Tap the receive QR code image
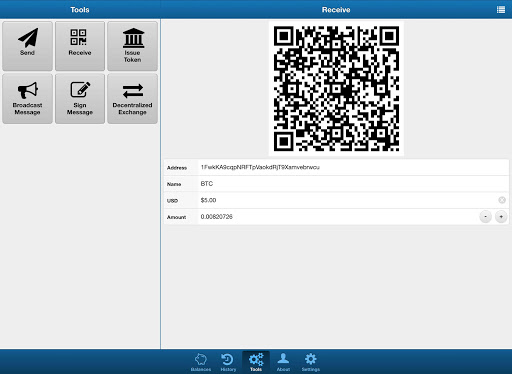Image resolution: width=512 pixels, height=374 pixels. [336, 88]
